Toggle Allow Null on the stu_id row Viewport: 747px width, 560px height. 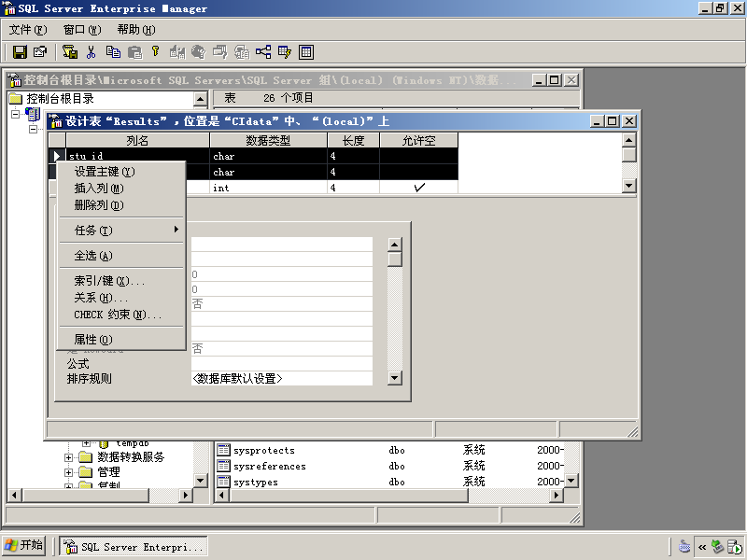418,156
